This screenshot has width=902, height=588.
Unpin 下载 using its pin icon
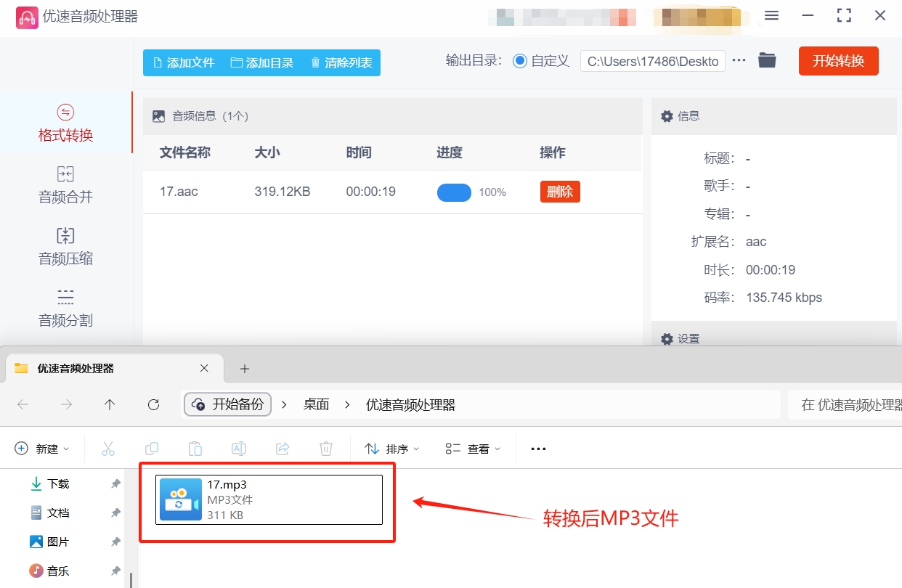tap(115, 483)
